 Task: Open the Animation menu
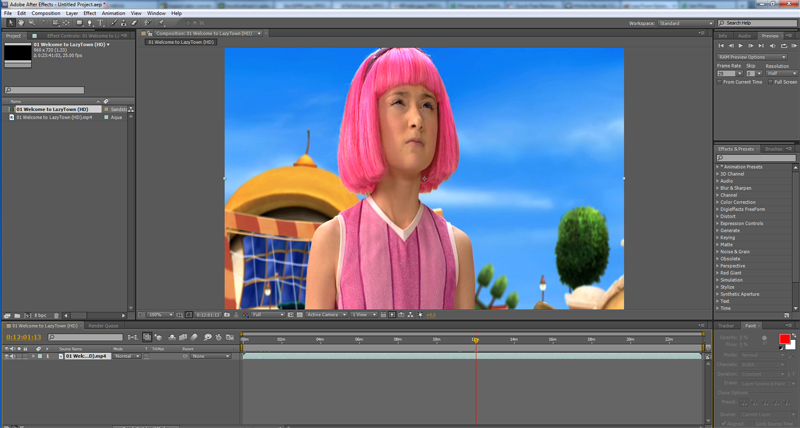click(113, 13)
